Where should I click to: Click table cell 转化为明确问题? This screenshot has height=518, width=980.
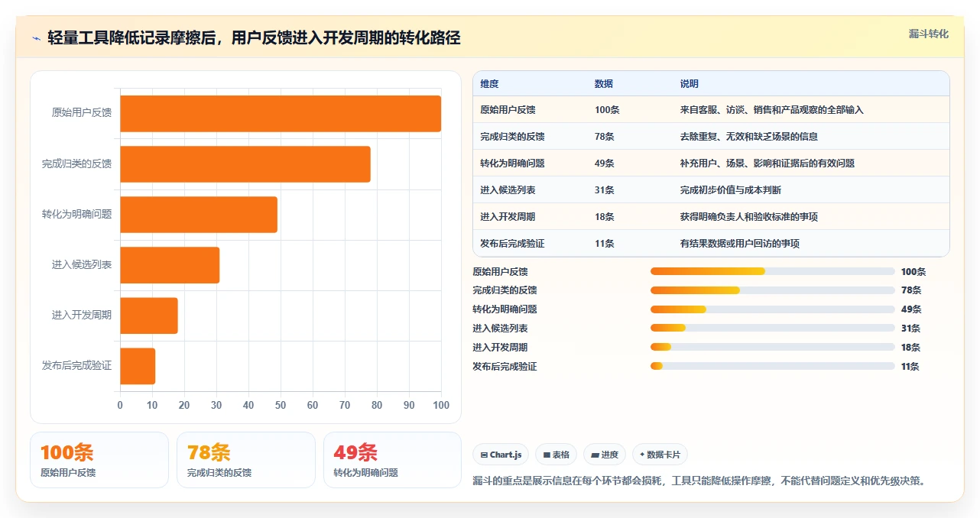tap(512, 163)
